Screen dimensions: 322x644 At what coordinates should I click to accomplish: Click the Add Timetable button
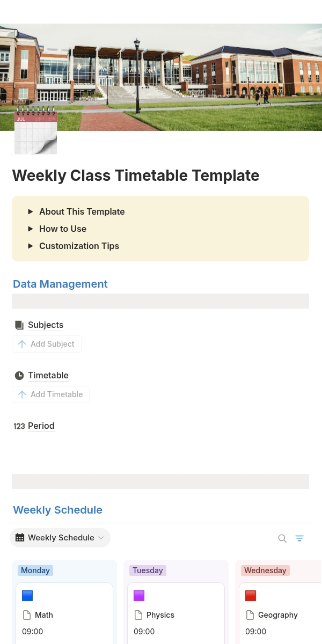51,394
